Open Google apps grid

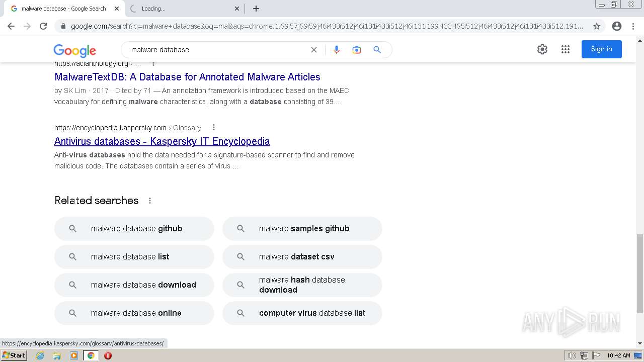(566, 49)
